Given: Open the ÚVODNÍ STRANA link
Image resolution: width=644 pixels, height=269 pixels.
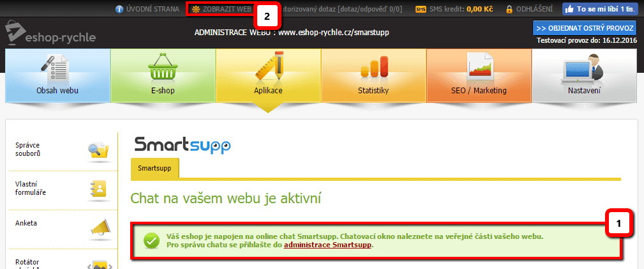Looking at the screenshot, I should tap(153, 9).
